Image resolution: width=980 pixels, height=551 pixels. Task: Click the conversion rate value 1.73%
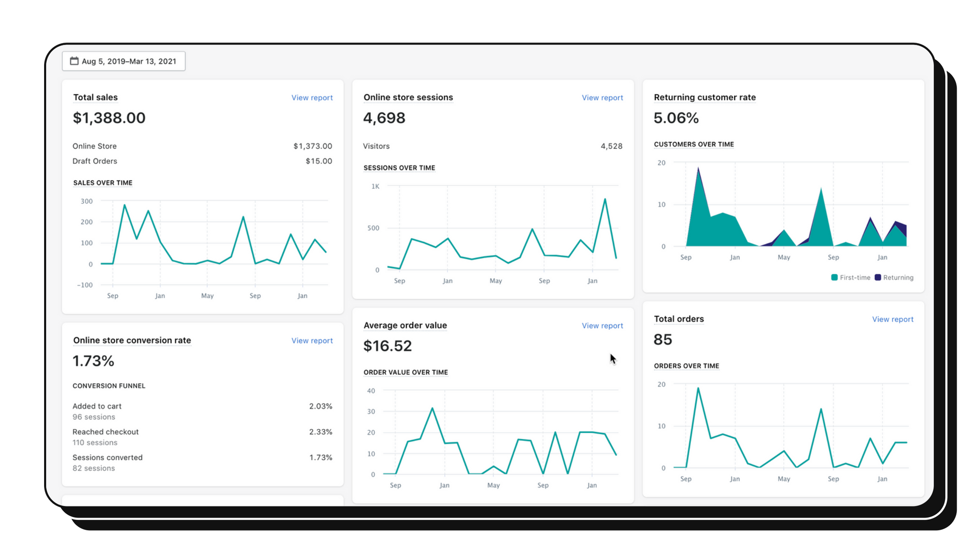(93, 361)
